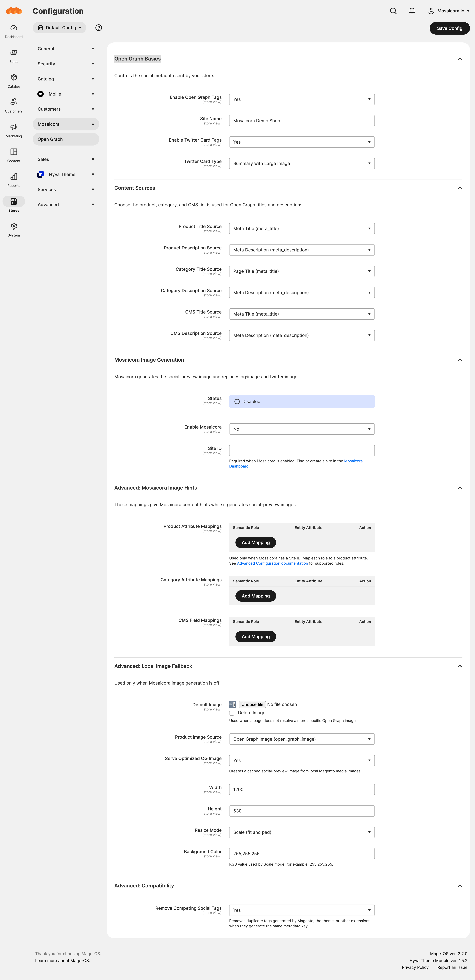Open CMS Description Source dropdown
The width and height of the screenshot is (475, 980).
pyautogui.click(x=302, y=335)
